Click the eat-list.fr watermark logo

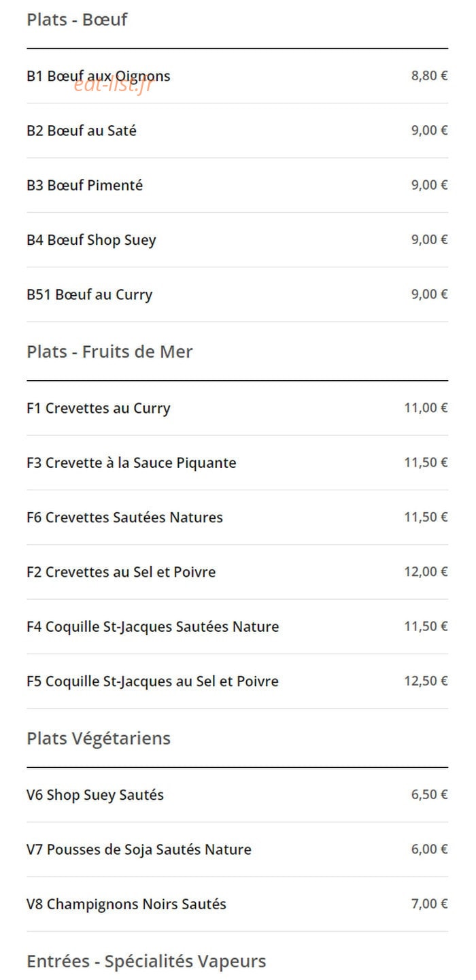tap(113, 85)
